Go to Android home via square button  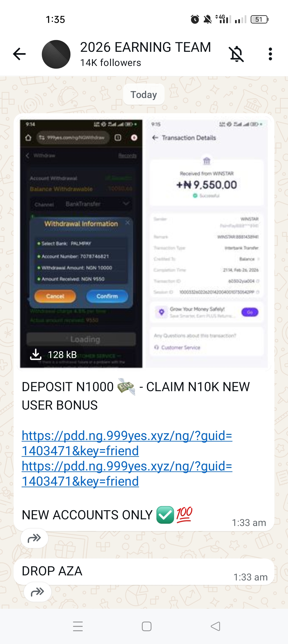147,626
